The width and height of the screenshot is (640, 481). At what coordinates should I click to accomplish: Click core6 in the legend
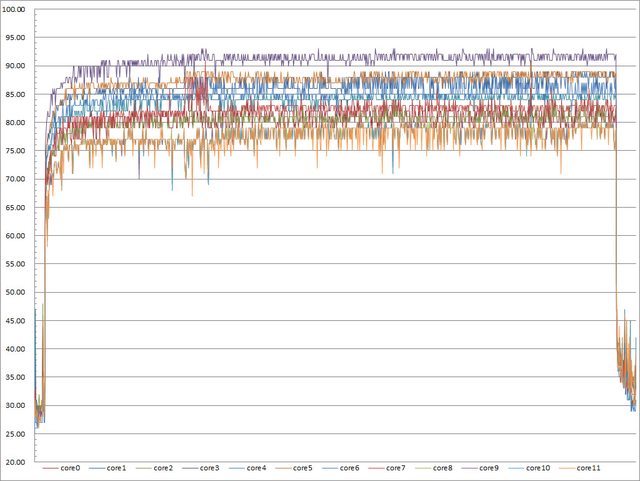349,467
